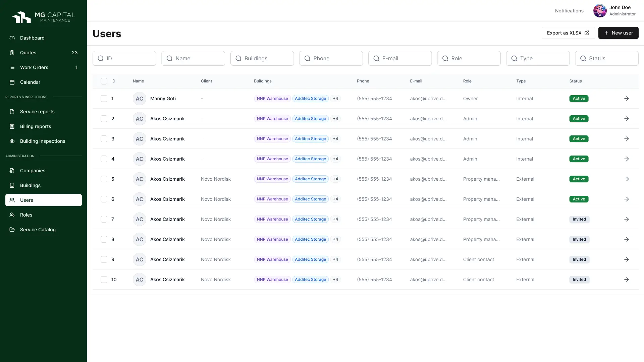This screenshot has width=644, height=362.
Task: Open the Role filter field
Action: [469, 58]
